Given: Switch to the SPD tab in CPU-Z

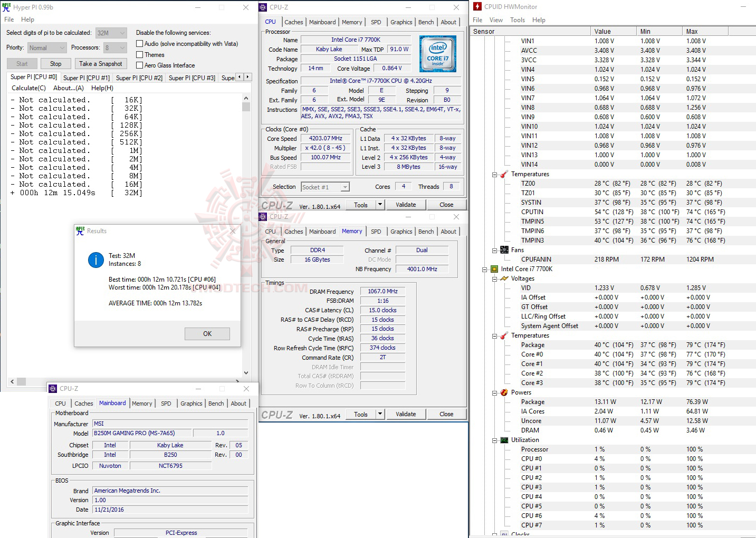Looking at the screenshot, I should [376, 22].
